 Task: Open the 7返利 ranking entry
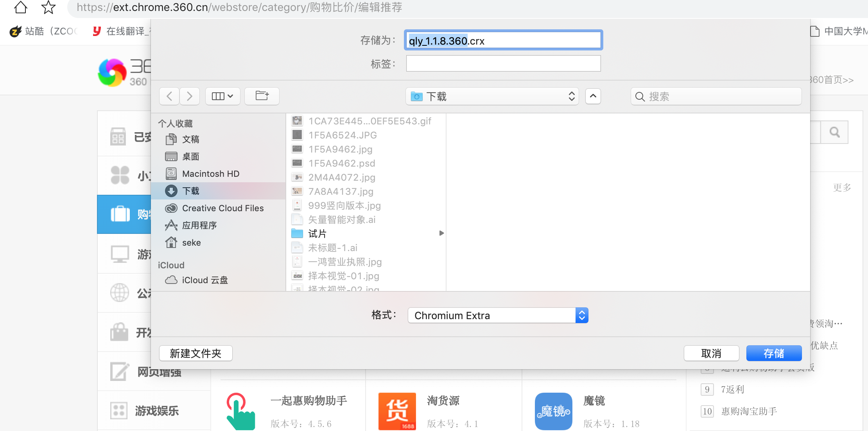click(x=733, y=390)
